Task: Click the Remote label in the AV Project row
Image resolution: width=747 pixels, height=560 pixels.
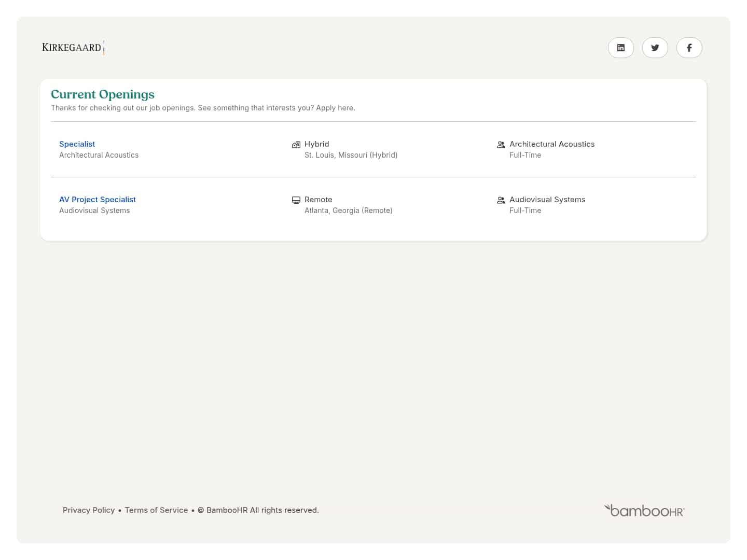Action: (x=318, y=200)
